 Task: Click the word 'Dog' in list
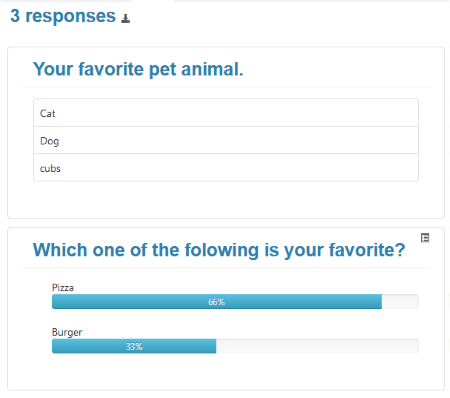49,141
